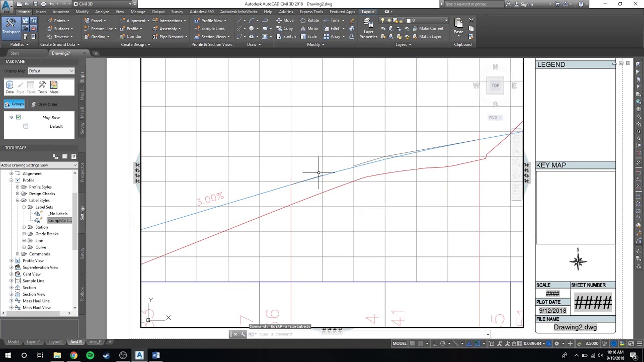This screenshot has height=362, width=644.
Task: Click the TOP face of the ViewCube
Action: click(496, 85)
